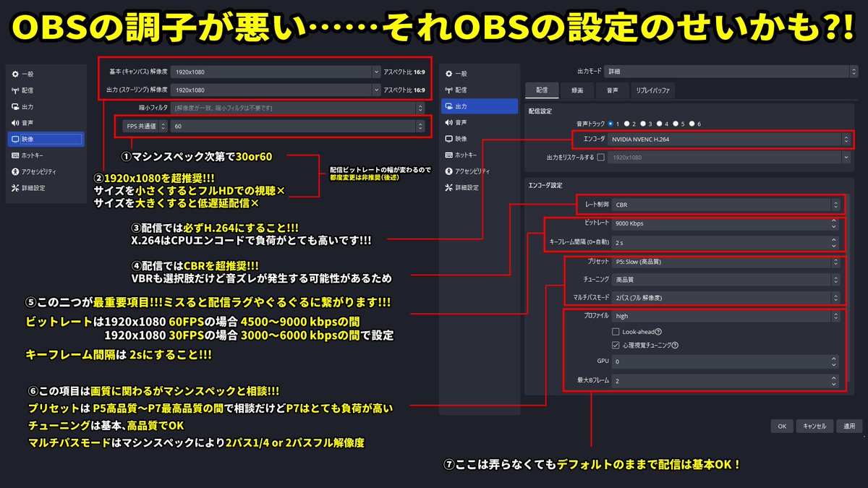Open 配信 sidebar entry in output settings window
The height and width of the screenshot is (488, 868).
479,90
